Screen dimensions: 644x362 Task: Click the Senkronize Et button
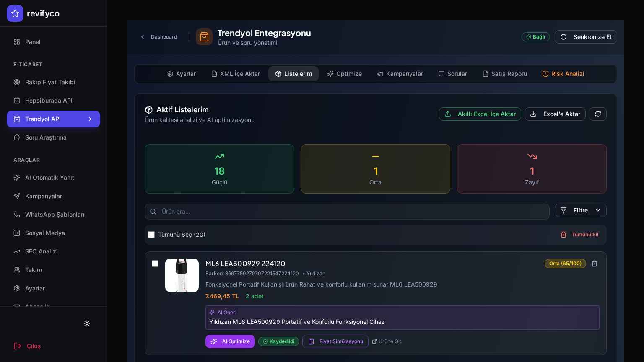coord(586,37)
